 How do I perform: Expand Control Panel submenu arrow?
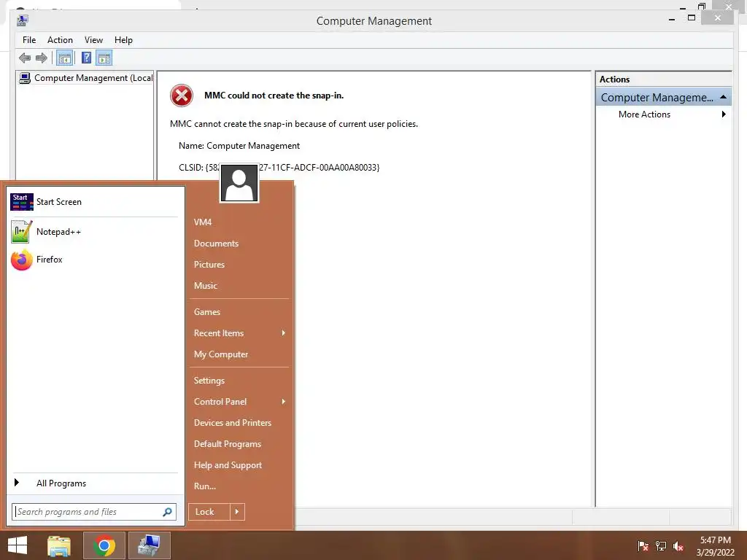[284, 402]
